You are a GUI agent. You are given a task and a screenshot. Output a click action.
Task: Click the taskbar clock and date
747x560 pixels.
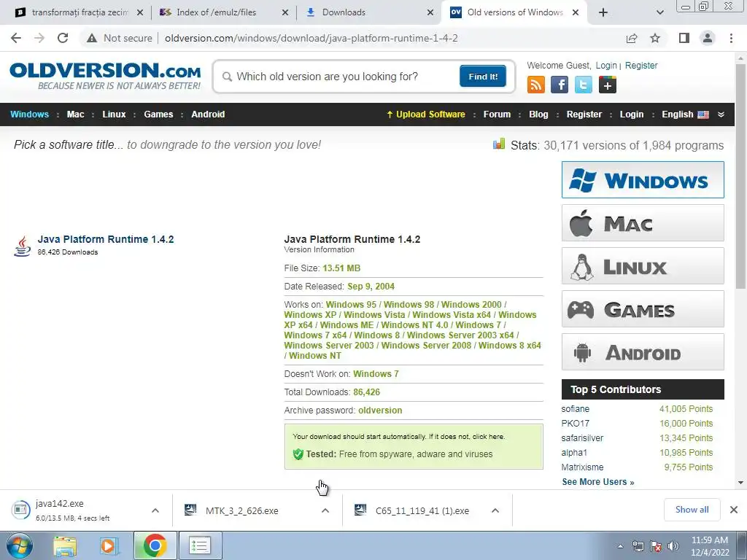click(x=709, y=546)
